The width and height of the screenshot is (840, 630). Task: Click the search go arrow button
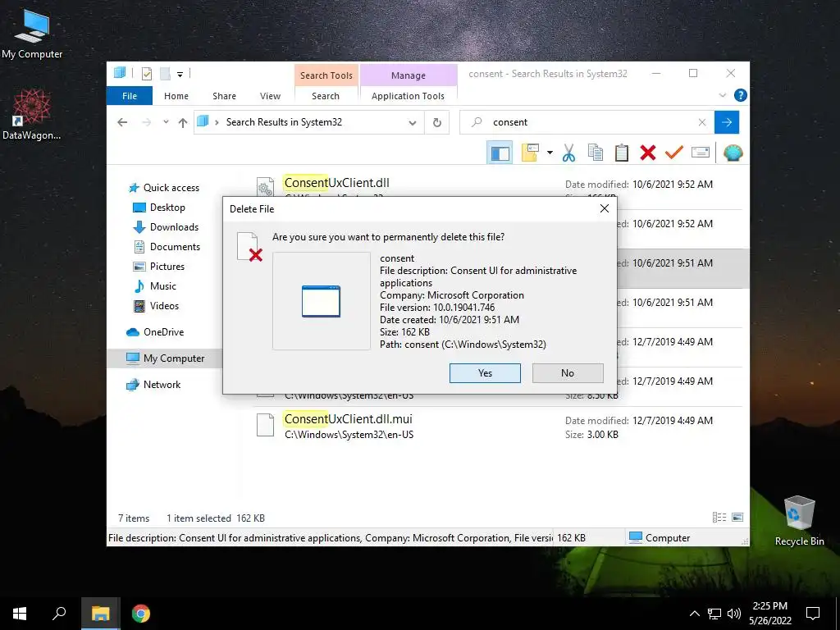point(727,122)
